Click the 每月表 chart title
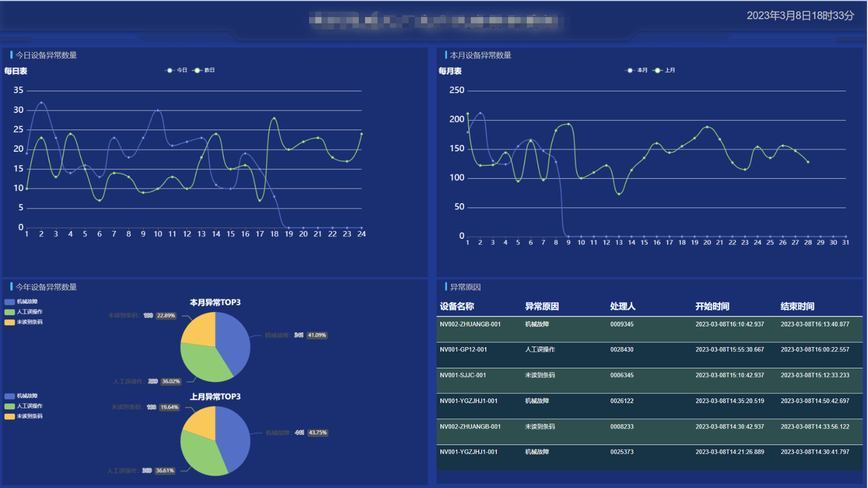Image resolution: width=868 pixels, height=488 pixels. pos(450,71)
